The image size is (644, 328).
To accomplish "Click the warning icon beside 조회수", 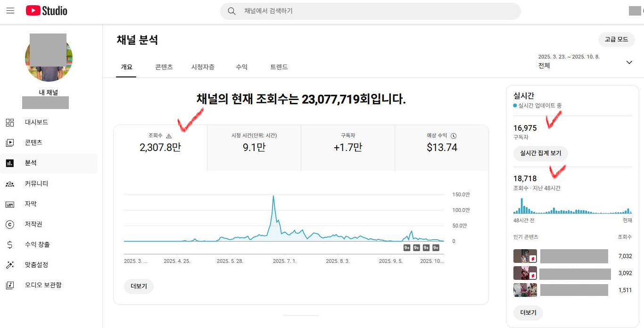I will pyautogui.click(x=169, y=136).
